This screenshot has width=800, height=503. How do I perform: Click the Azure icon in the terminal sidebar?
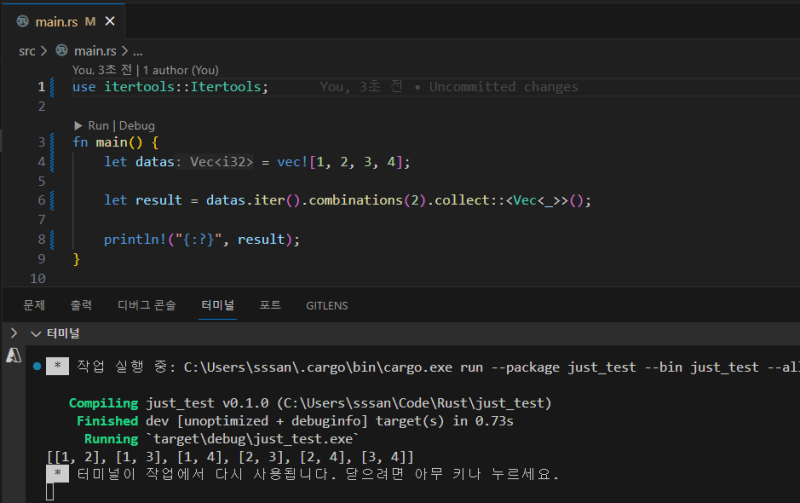(14, 355)
